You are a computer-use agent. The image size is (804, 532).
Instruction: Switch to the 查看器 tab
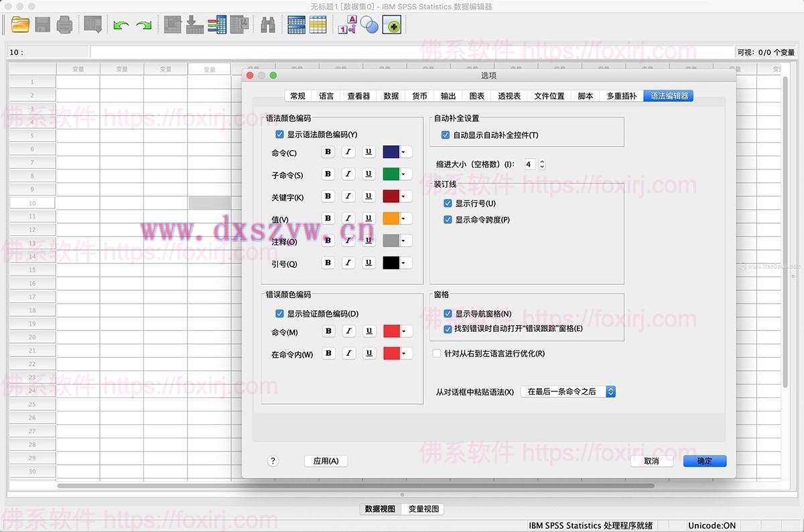click(358, 96)
